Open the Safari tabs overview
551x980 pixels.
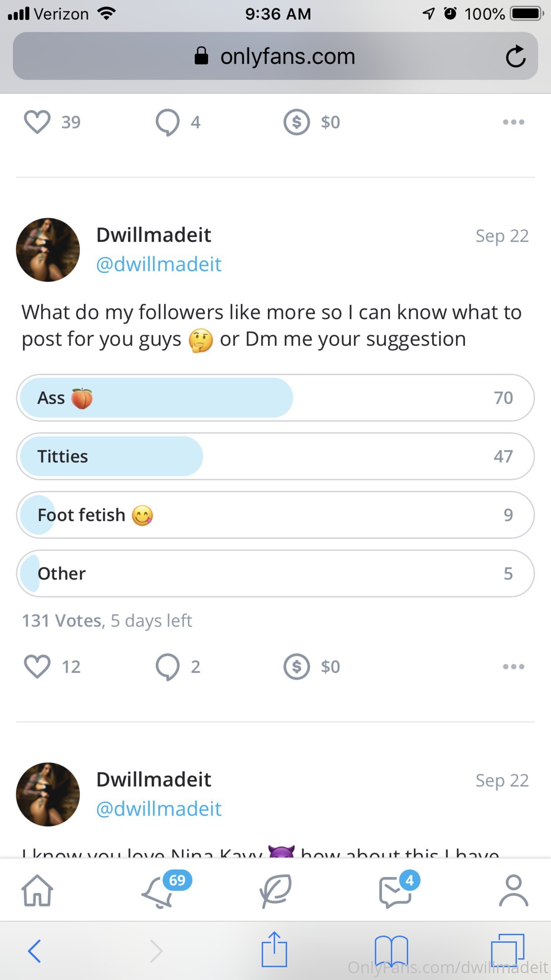click(507, 950)
